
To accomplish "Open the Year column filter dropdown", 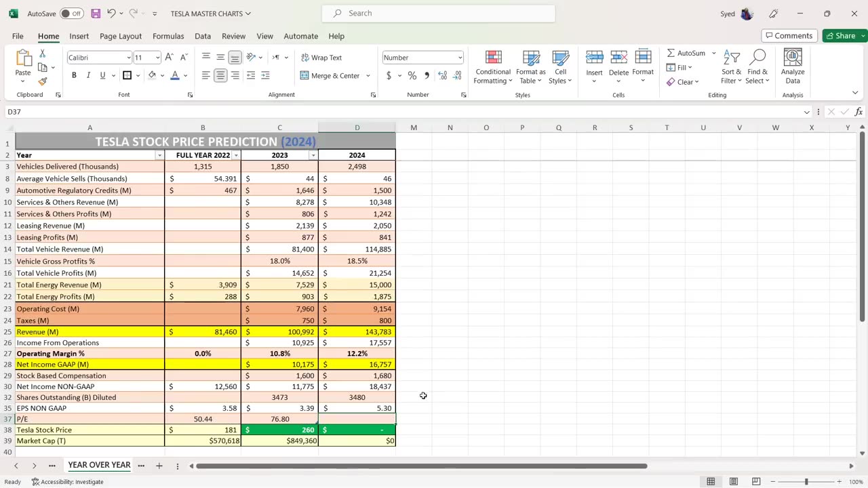I will click(160, 155).
